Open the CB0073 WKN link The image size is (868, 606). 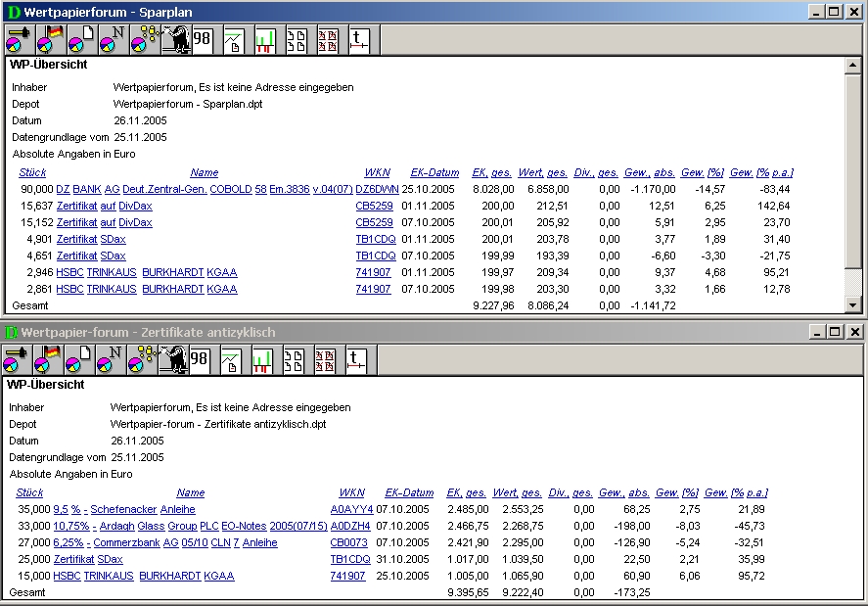pos(349,543)
